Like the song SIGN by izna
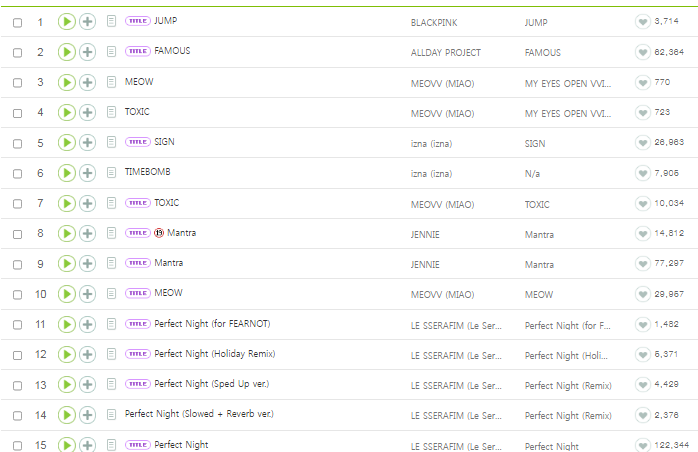Image resolution: width=698 pixels, height=452 pixels. pos(642,143)
